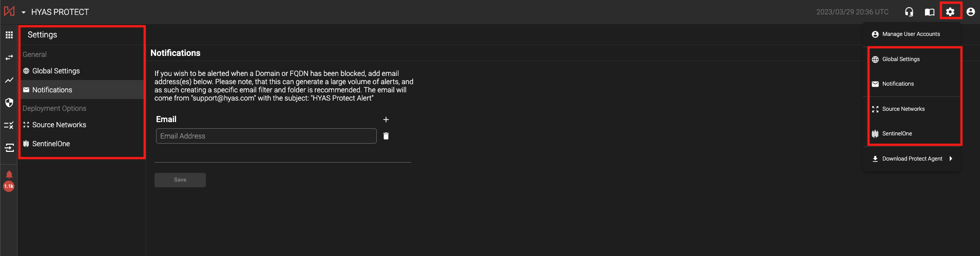Click the Email Address input field

266,136
